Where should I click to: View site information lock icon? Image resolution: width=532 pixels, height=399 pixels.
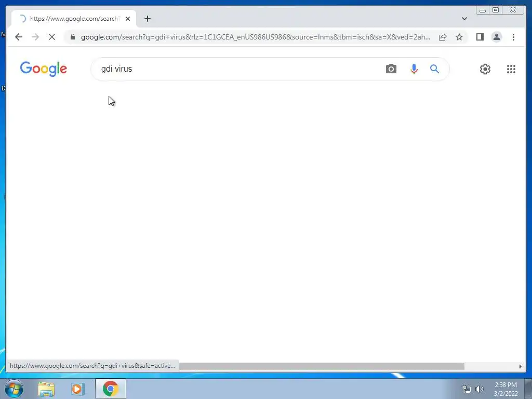point(73,37)
